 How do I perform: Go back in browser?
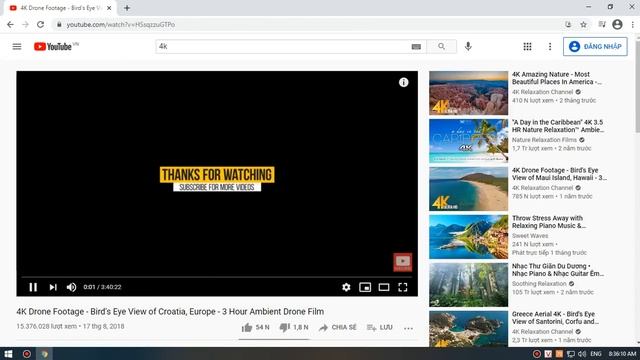coord(10,24)
